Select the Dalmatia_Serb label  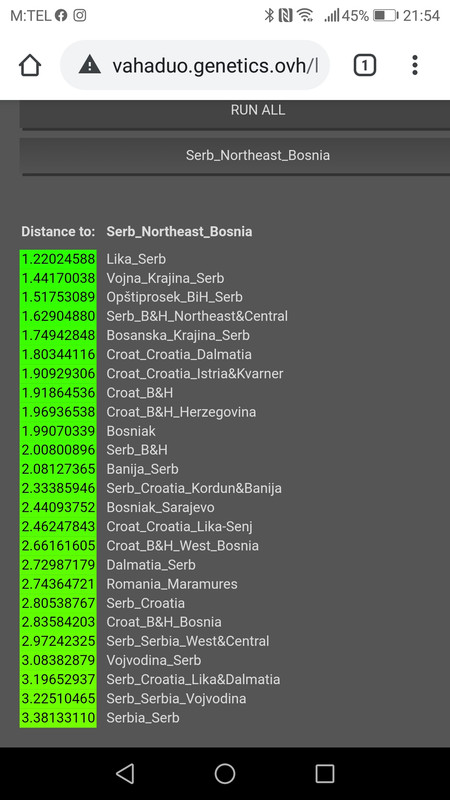coord(151,565)
